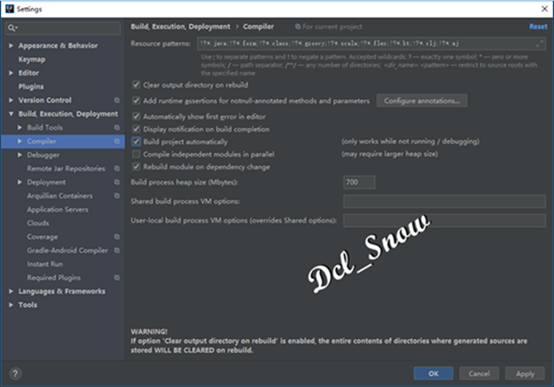Click the project-level icon next to Build Tools
Image resolution: width=554 pixels, height=387 pixels.
click(117, 128)
